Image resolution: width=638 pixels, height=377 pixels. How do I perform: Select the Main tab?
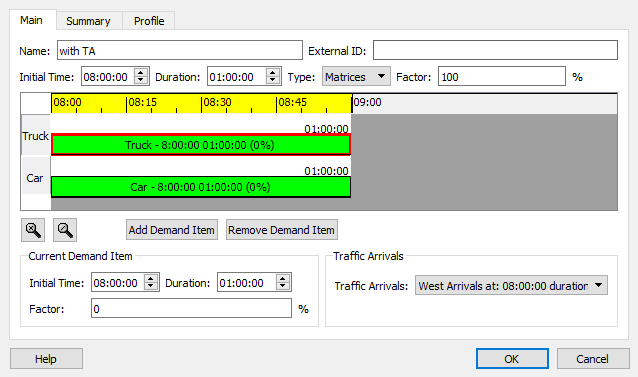click(x=32, y=20)
